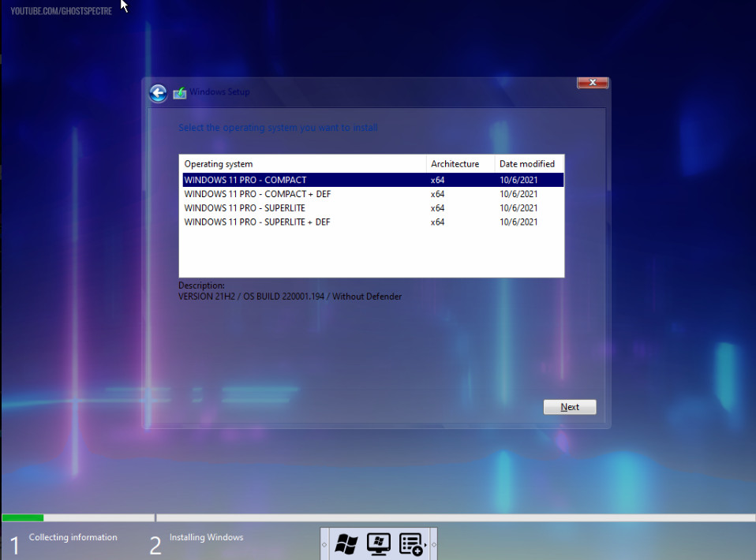Go back with the blue arrow button
The image size is (756, 560).
click(x=158, y=93)
